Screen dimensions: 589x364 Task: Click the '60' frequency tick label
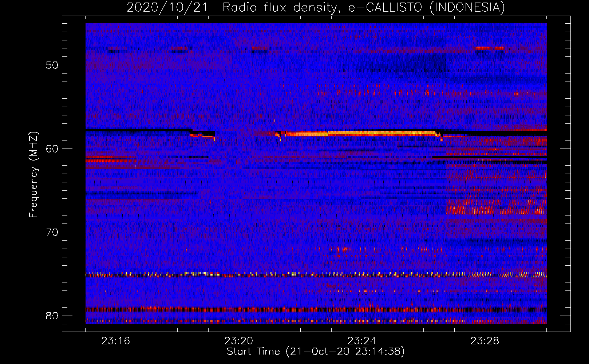point(52,149)
